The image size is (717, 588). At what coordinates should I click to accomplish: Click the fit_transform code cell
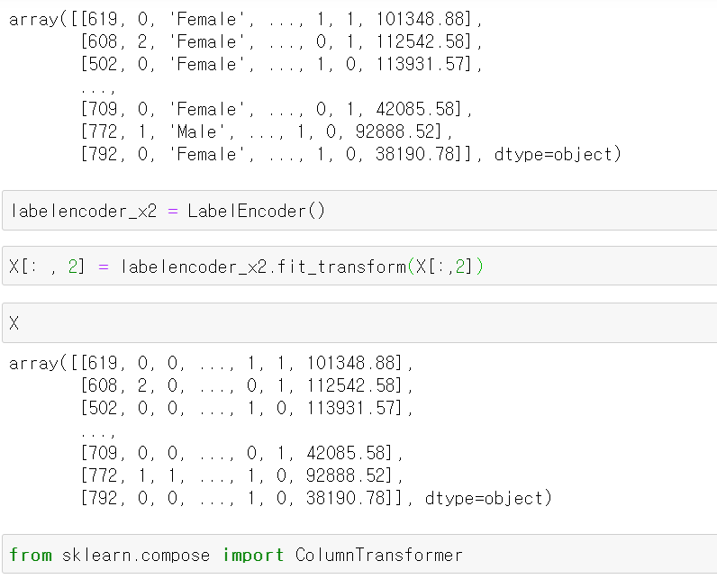tap(359, 267)
